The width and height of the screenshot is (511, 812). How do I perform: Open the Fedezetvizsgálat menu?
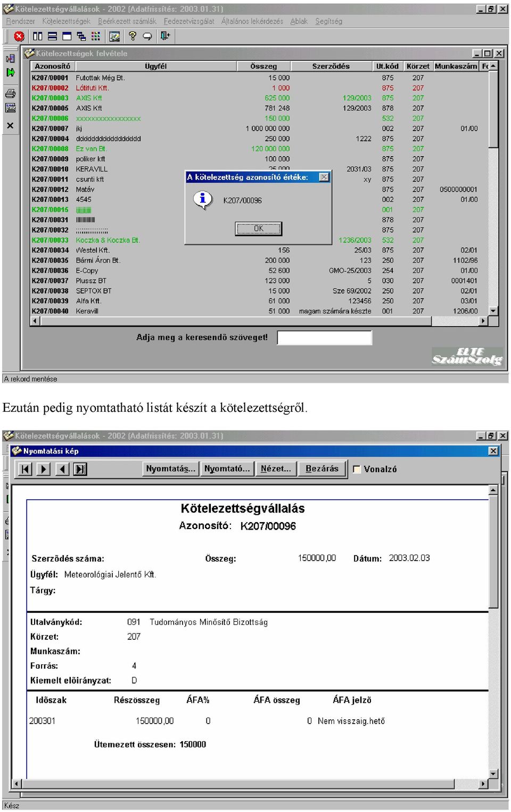click(x=189, y=21)
